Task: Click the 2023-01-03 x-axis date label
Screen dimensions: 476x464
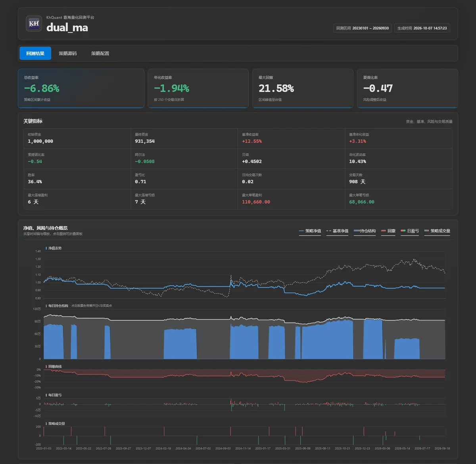Action: click(44, 449)
